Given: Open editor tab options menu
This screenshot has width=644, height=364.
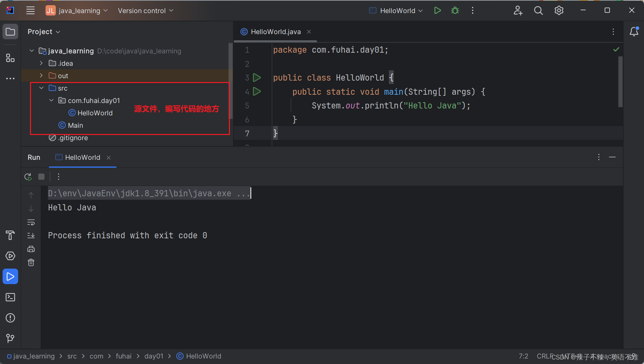Looking at the screenshot, I should coord(613,32).
